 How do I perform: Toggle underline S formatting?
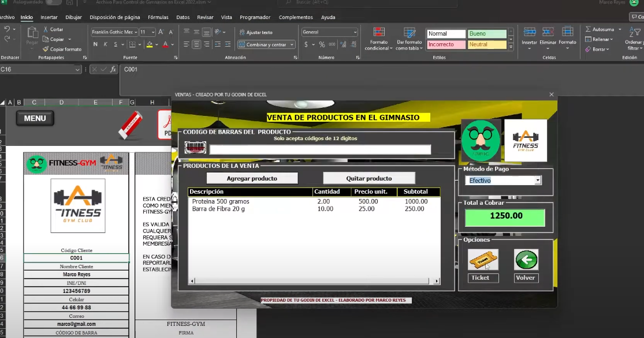pyautogui.click(x=116, y=44)
